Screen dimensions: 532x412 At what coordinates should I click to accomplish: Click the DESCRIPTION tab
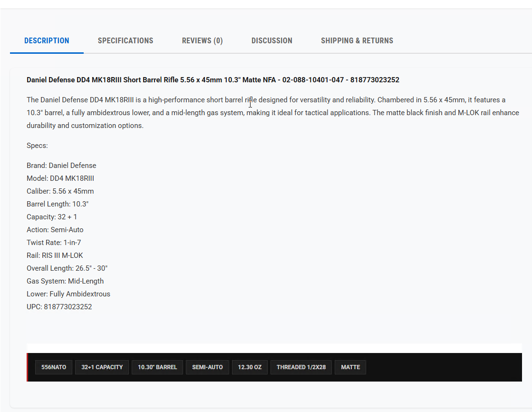[46, 40]
